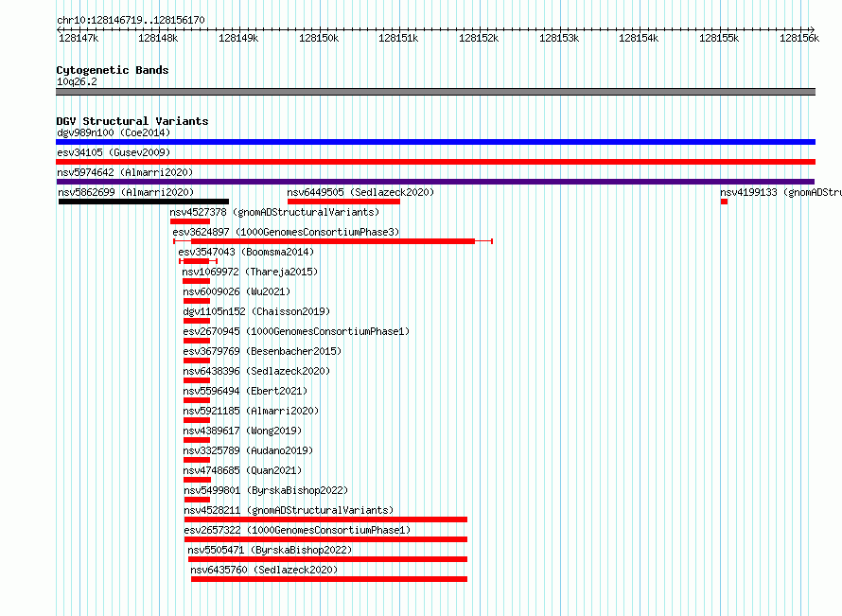The height and width of the screenshot is (616, 842).
Task: Click the esv3547043 (Boomsma2014) variant bar
Action: (x=198, y=261)
